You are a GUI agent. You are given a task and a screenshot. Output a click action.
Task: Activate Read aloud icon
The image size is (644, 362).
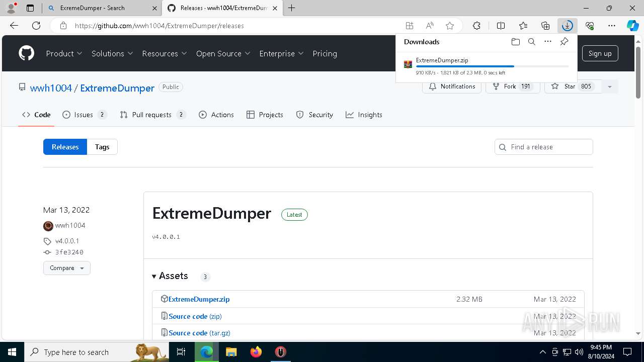coord(430,26)
